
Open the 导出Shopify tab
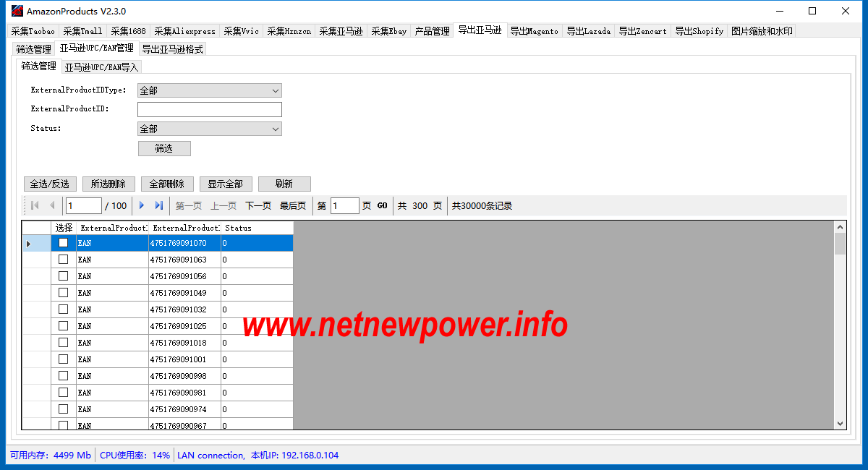699,31
